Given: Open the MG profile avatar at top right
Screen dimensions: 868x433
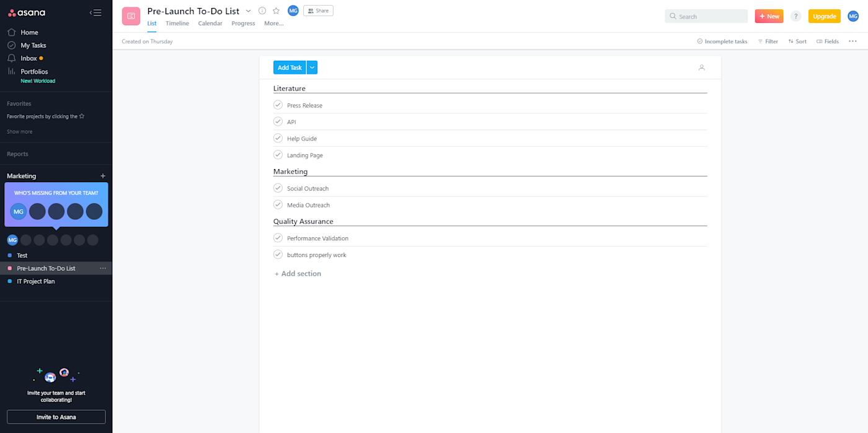Looking at the screenshot, I should coord(853,16).
